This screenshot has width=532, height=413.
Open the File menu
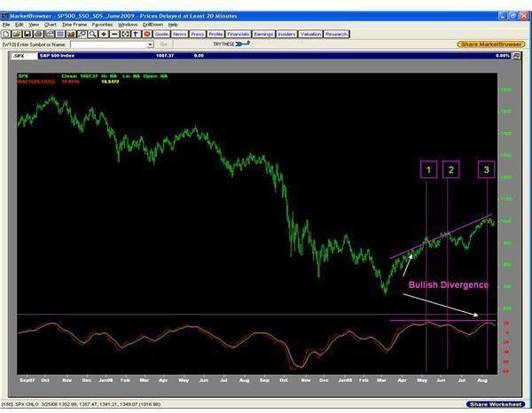pyautogui.click(x=6, y=25)
